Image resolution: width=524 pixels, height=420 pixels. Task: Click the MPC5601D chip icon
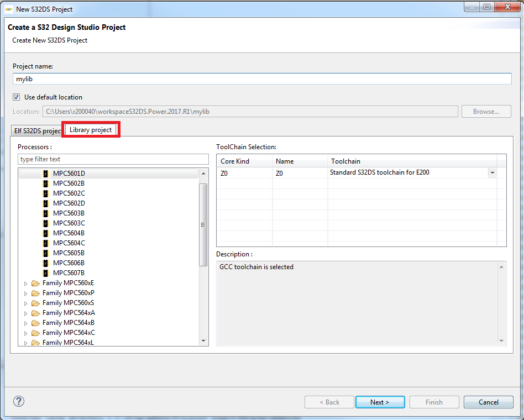pos(46,174)
